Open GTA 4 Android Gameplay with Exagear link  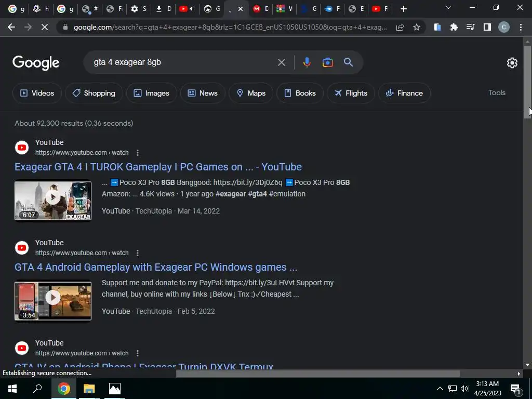coord(156,268)
